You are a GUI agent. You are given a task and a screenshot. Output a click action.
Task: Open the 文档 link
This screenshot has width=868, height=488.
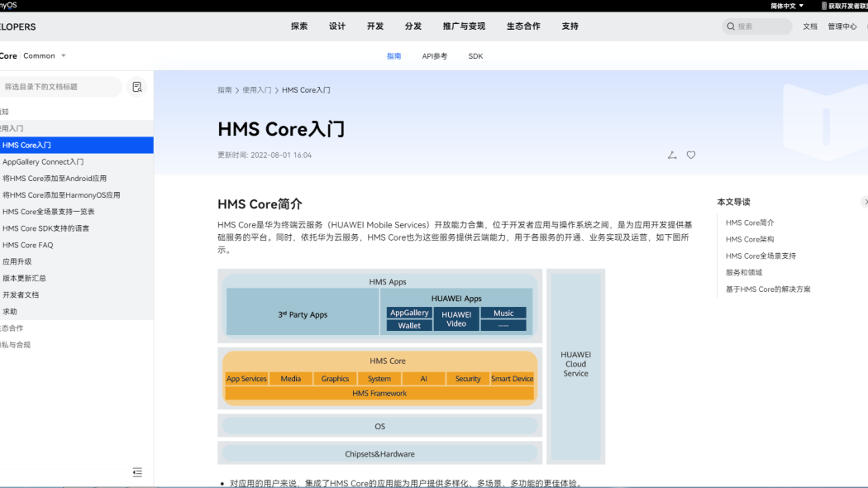(x=810, y=26)
